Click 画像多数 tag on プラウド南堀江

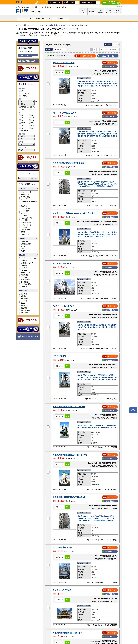pyautogui.click(x=81, y=372)
